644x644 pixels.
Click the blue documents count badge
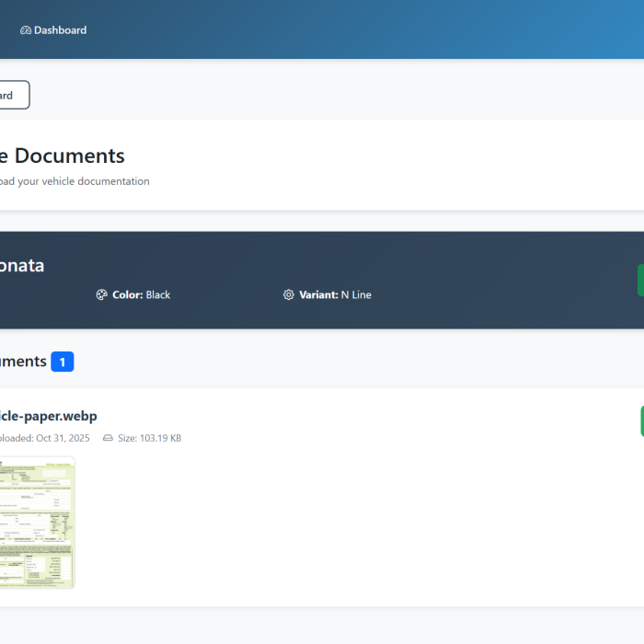[x=63, y=362]
